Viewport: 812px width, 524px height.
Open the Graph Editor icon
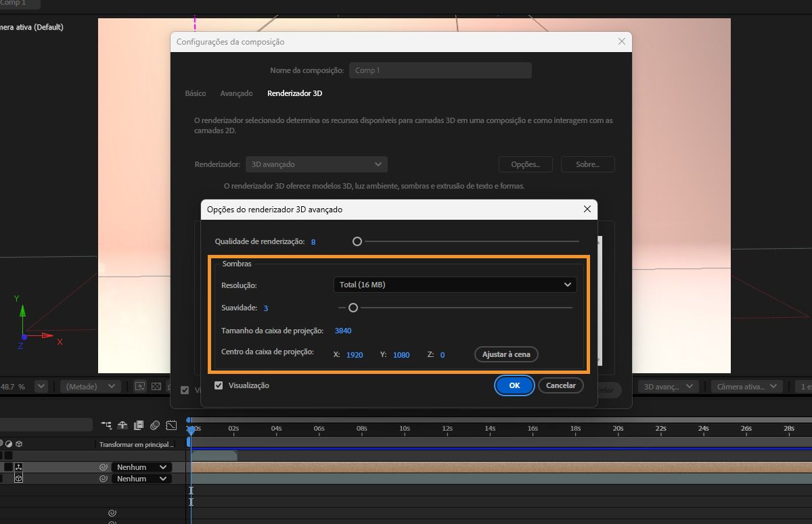click(171, 425)
